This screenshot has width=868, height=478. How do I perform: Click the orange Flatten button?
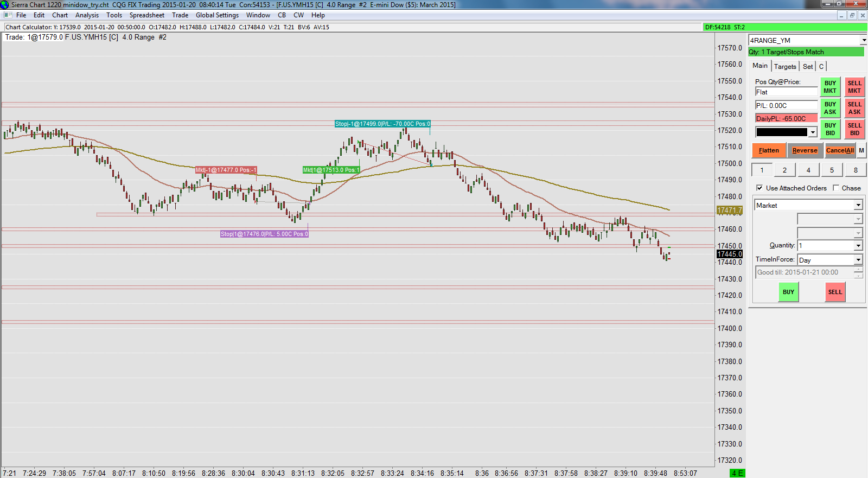coord(769,150)
